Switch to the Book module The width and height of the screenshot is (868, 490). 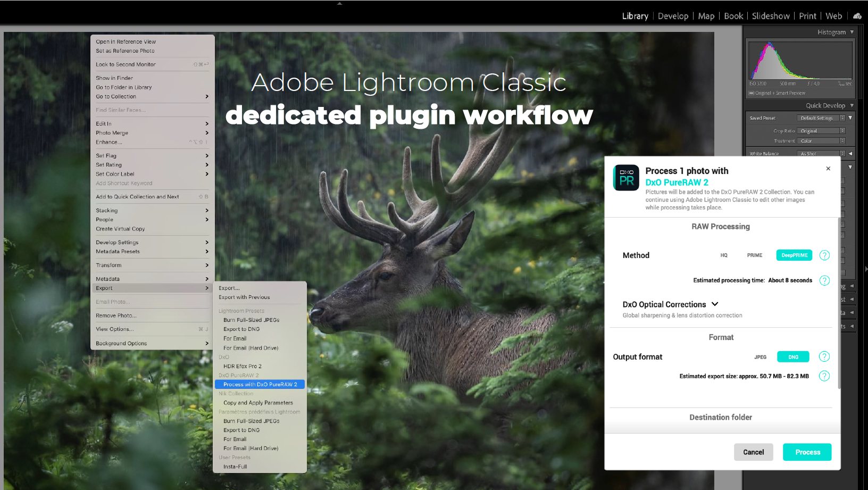(733, 16)
